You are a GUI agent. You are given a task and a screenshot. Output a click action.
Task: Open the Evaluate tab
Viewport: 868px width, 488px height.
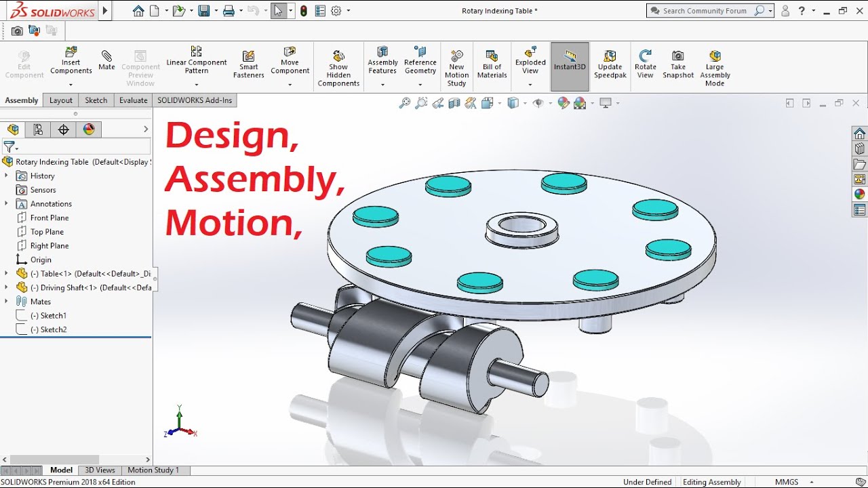(134, 100)
